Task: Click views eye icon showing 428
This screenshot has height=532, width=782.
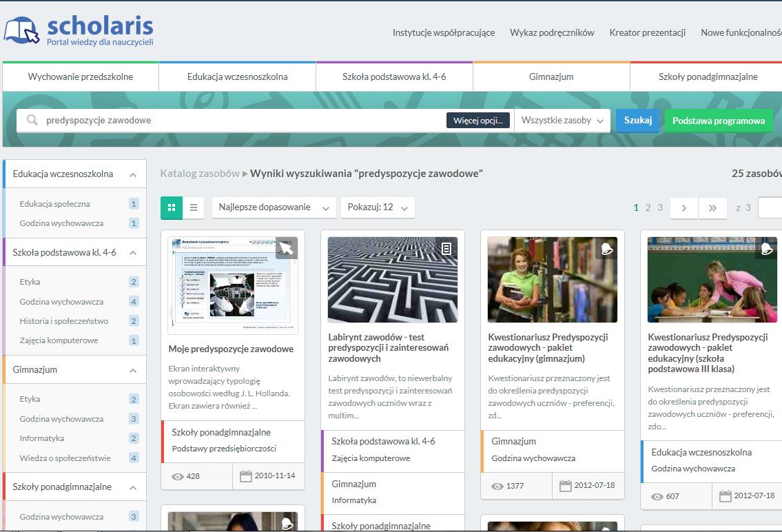Action: [x=178, y=477]
